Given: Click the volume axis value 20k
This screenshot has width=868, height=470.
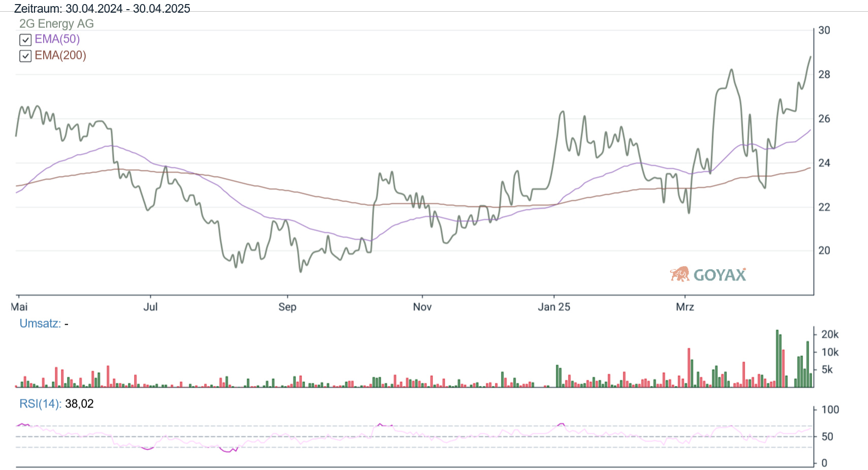Looking at the screenshot, I should pyautogui.click(x=830, y=334).
